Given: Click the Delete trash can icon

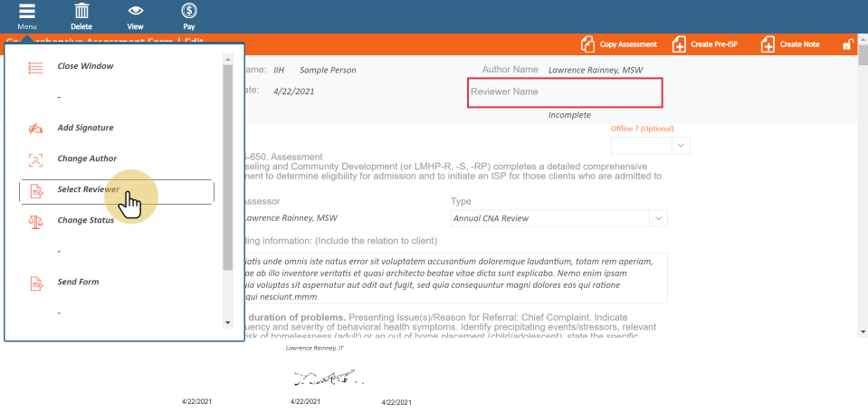Looking at the screenshot, I should 81,13.
